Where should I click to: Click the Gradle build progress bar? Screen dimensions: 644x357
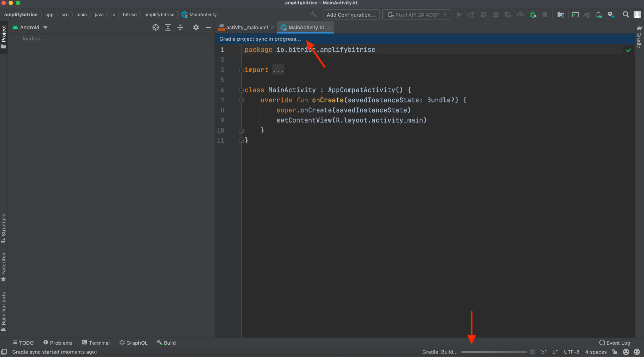pyautogui.click(x=494, y=352)
